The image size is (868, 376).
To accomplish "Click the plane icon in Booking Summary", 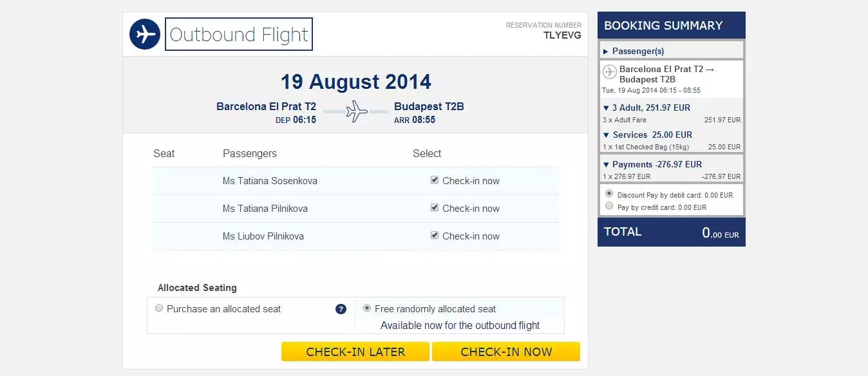I will (x=609, y=72).
